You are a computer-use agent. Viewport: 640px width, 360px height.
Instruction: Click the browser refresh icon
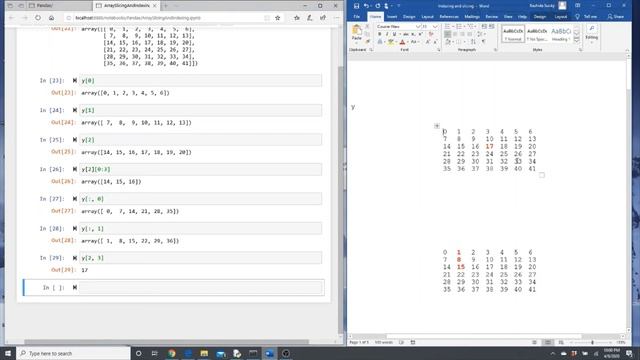(x=38, y=18)
